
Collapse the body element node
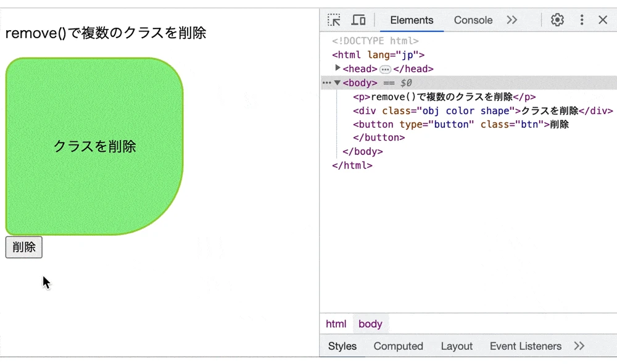pyautogui.click(x=337, y=83)
